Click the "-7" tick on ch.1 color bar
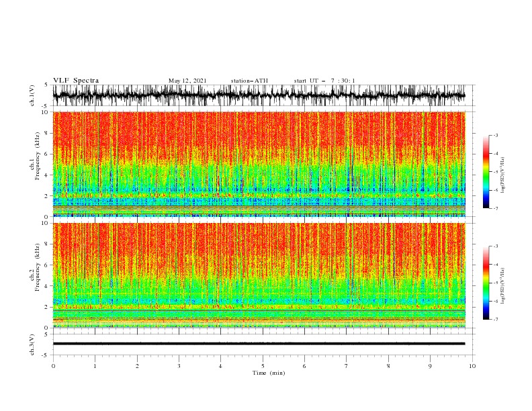The height and width of the screenshot is (411, 532). pos(495,208)
